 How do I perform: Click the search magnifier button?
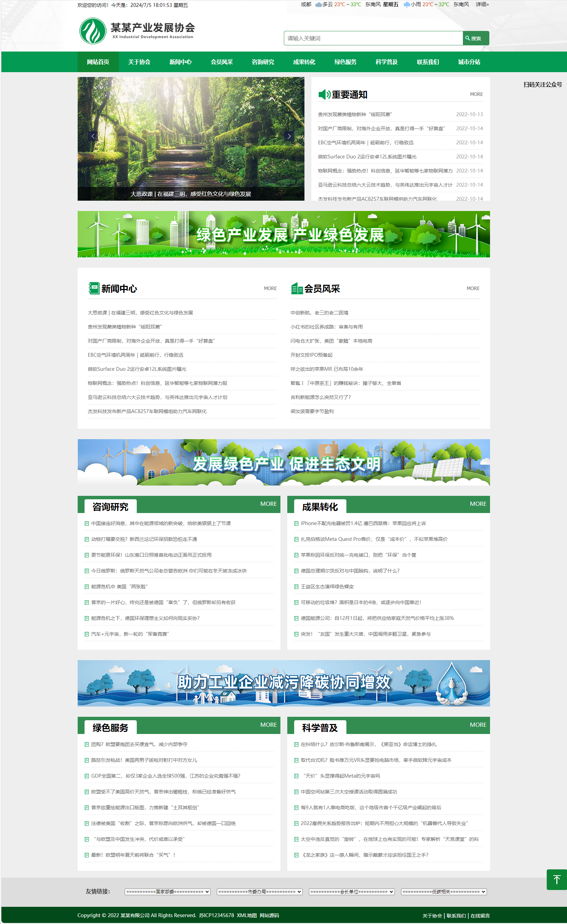[476, 38]
